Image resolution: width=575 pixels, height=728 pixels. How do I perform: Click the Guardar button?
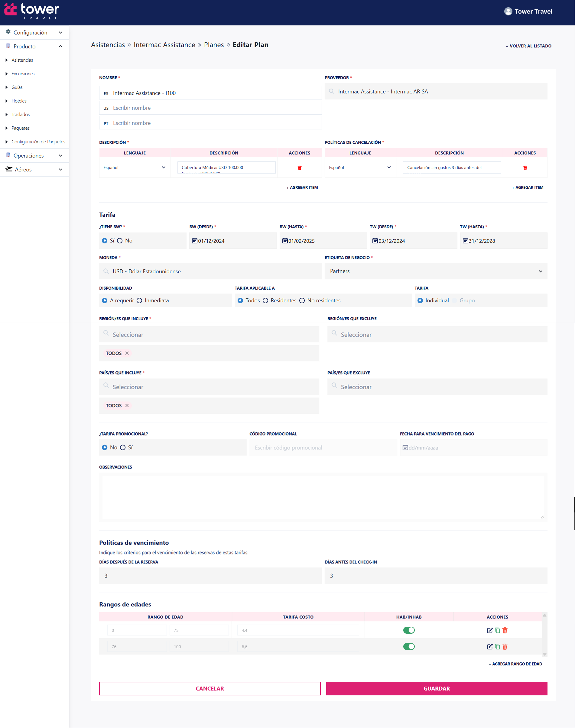[436, 688]
